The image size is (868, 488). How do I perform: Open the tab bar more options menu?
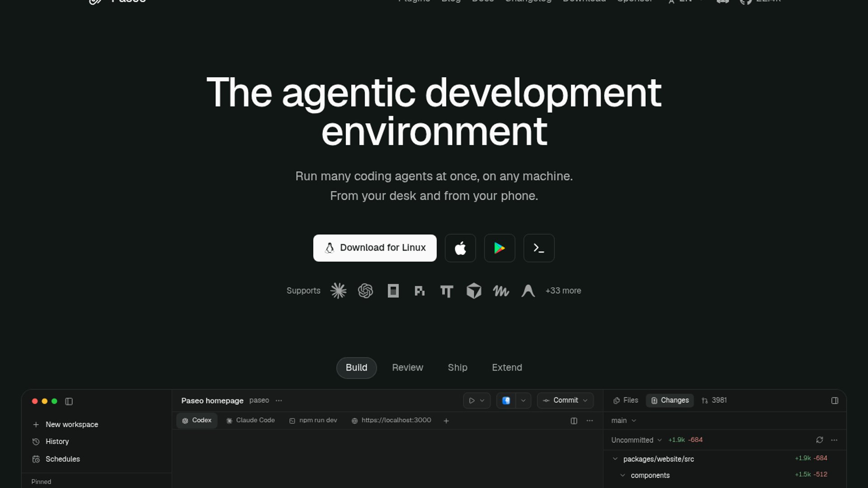pyautogui.click(x=590, y=421)
